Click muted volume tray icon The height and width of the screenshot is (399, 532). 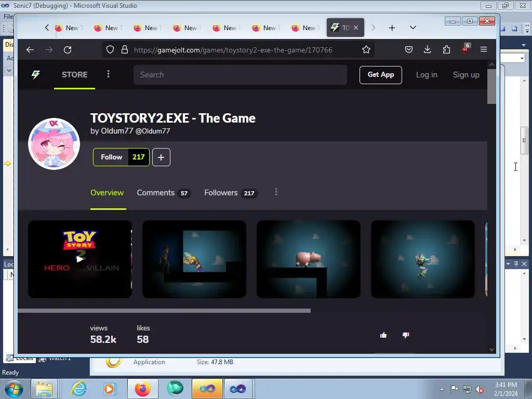coord(480,389)
